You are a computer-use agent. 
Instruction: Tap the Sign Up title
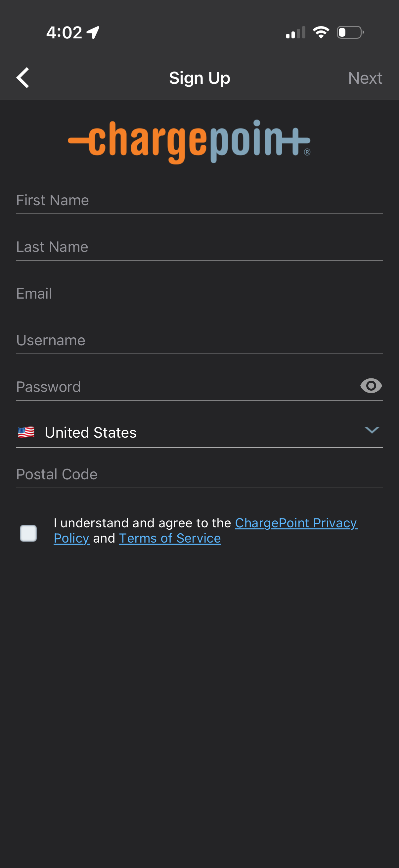click(x=199, y=77)
